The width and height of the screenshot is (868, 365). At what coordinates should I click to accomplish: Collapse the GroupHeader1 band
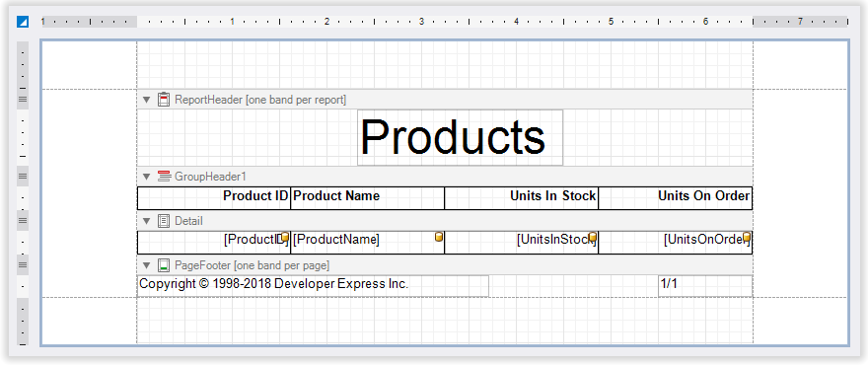point(146,177)
